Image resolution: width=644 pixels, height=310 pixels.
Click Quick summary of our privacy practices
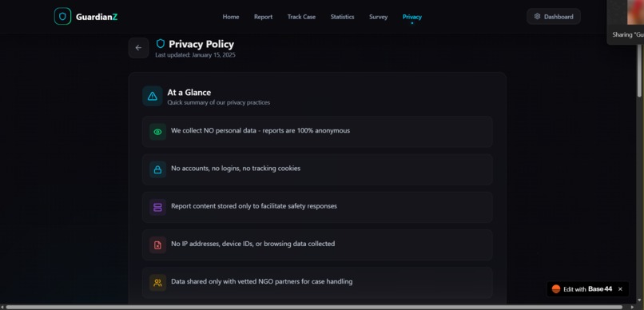tap(218, 102)
